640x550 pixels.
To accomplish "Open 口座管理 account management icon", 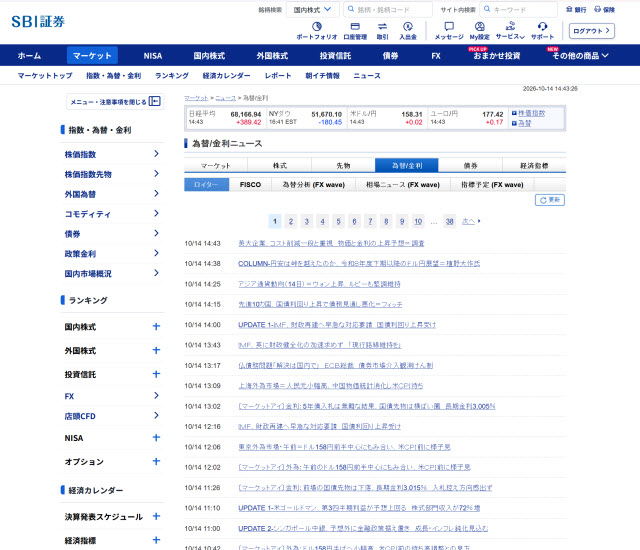I will [x=355, y=31].
